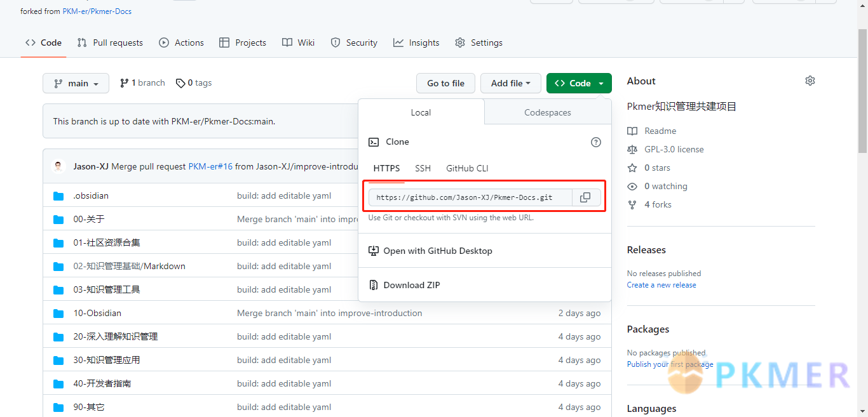Open the Readme link in About
The height and width of the screenshot is (417, 868).
pos(652,131)
